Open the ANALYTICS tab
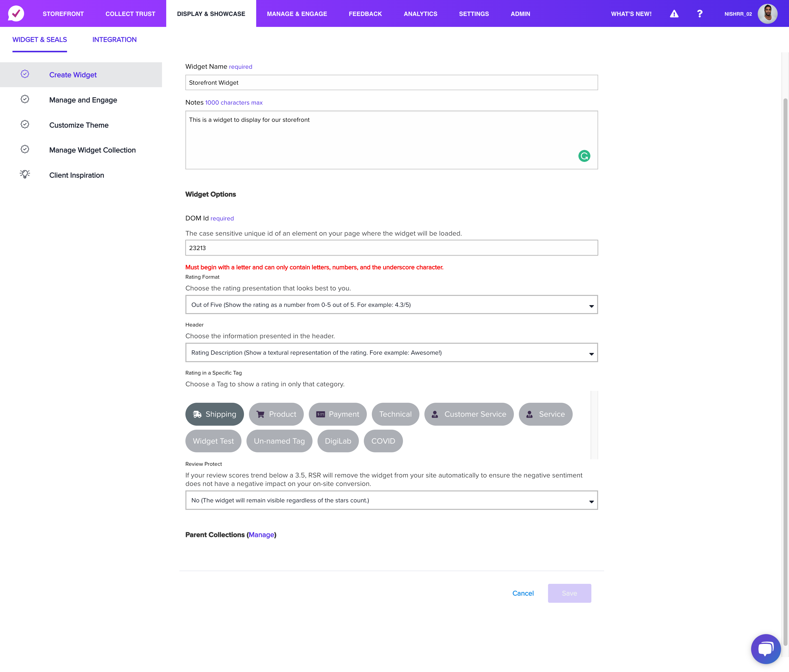 (420, 14)
